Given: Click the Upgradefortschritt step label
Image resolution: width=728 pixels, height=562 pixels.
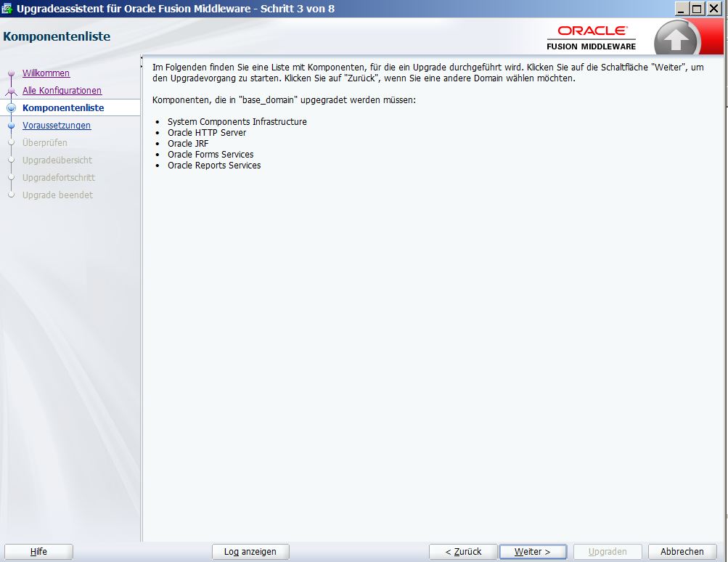Looking at the screenshot, I should click(x=59, y=177).
